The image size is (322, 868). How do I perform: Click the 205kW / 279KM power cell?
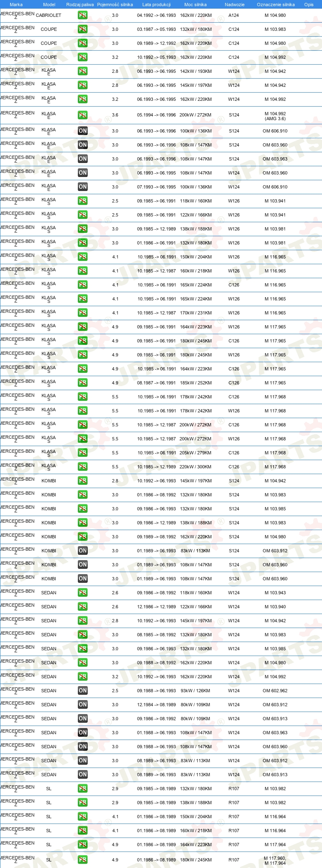pos(196,453)
